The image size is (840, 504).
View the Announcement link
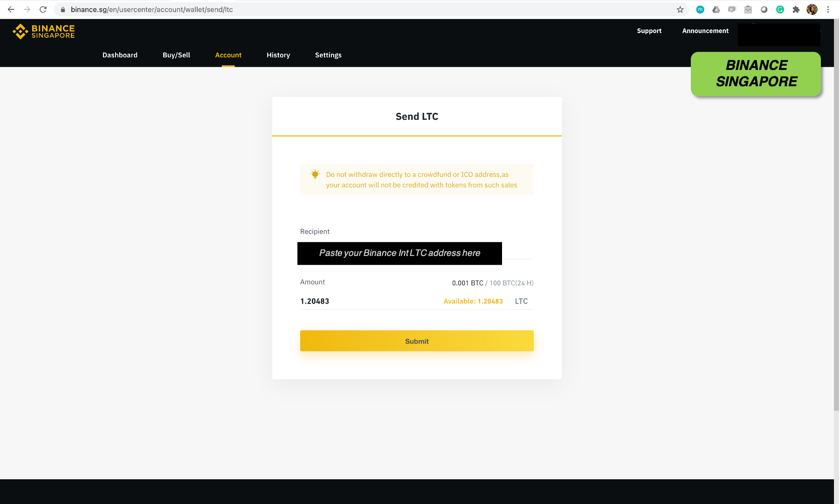tap(705, 31)
